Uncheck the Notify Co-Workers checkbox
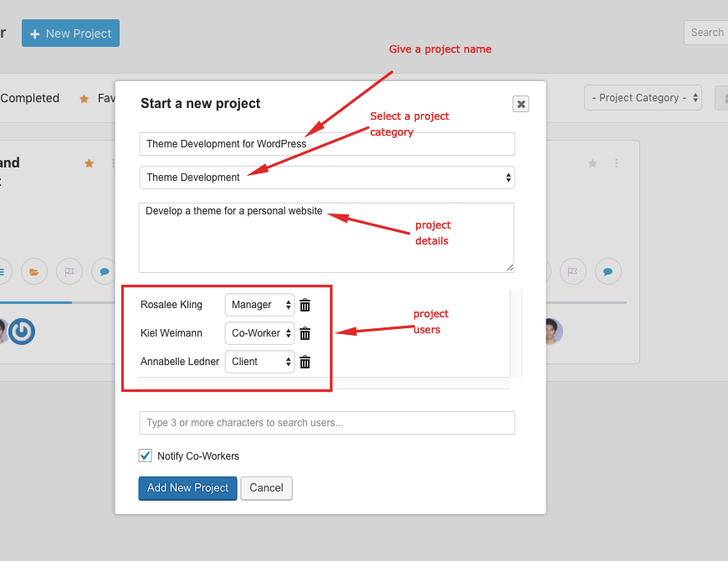Viewport: 728px width, 561px height. (x=145, y=455)
